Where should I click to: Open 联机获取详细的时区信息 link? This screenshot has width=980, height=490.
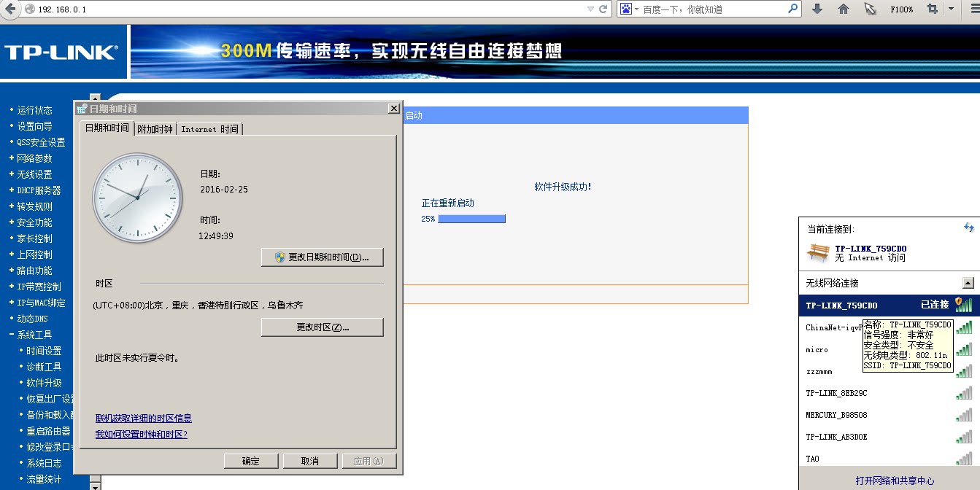(x=144, y=419)
